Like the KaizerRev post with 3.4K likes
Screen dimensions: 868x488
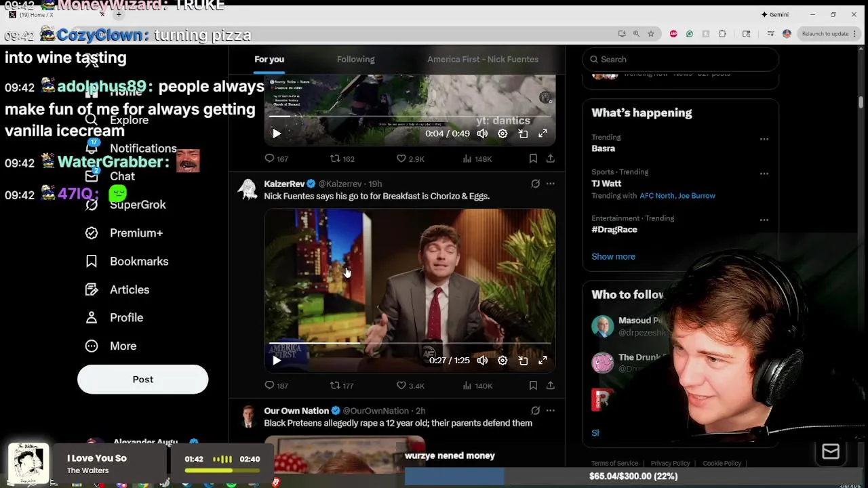(410, 386)
